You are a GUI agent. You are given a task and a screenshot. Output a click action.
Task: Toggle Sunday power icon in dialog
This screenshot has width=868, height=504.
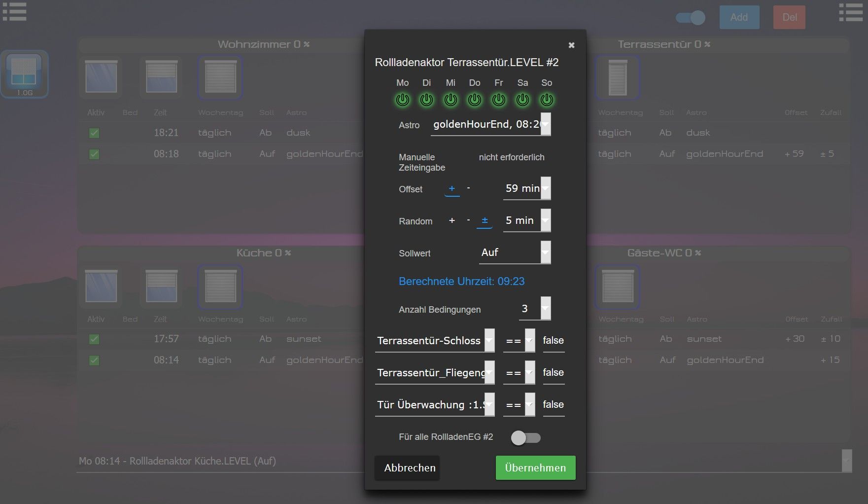click(547, 100)
